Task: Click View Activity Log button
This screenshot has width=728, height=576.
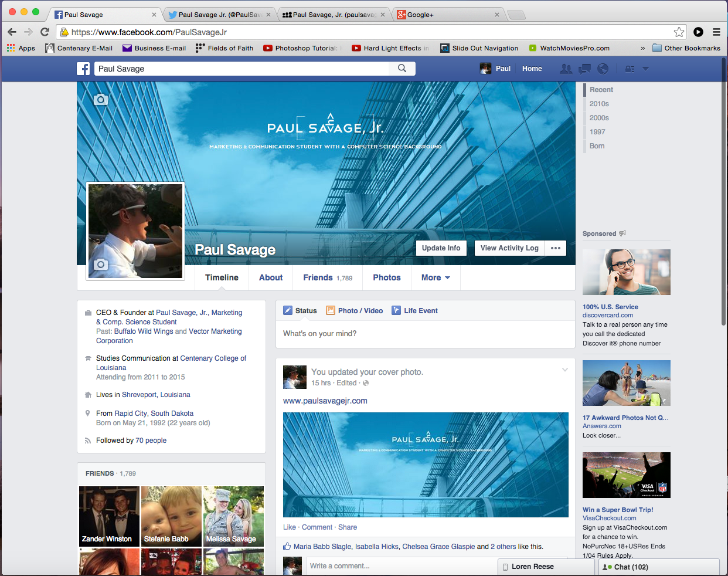Action: pyautogui.click(x=509, y=248)
